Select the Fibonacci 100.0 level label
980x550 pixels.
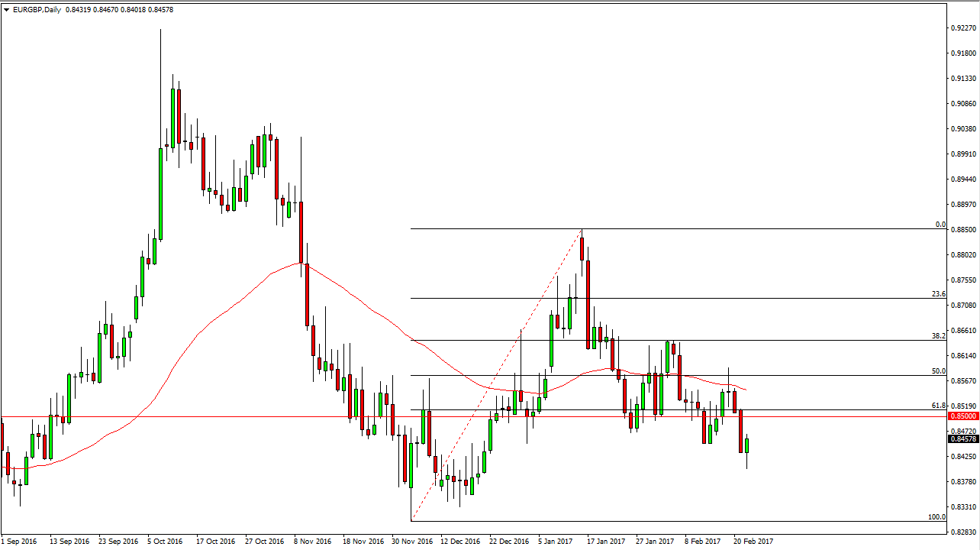pyautogui.click(x=936, y=517)
